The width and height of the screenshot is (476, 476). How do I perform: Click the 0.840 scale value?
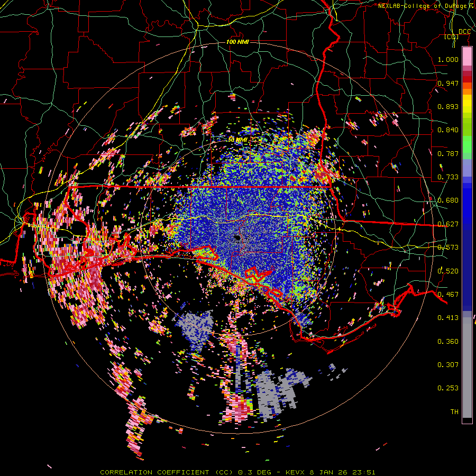448,130
